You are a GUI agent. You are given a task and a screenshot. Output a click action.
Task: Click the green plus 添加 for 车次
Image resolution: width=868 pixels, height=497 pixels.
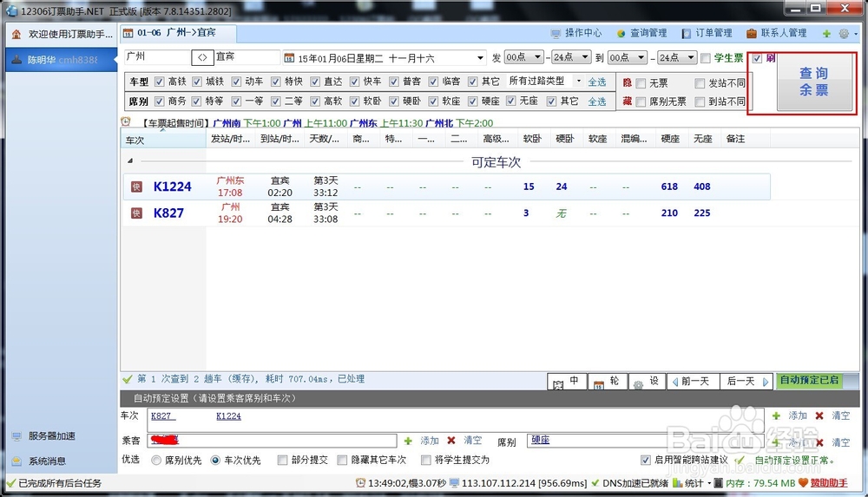click(x=776, y=415)
